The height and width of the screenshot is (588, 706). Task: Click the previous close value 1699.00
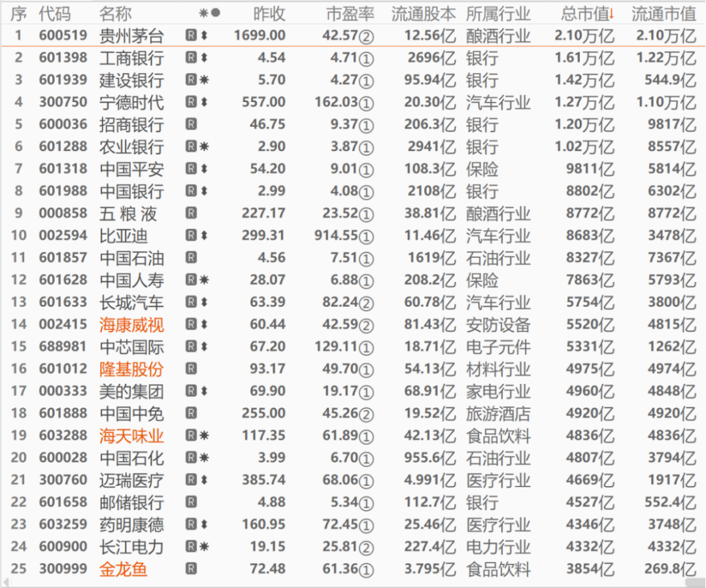click(260, 35)
